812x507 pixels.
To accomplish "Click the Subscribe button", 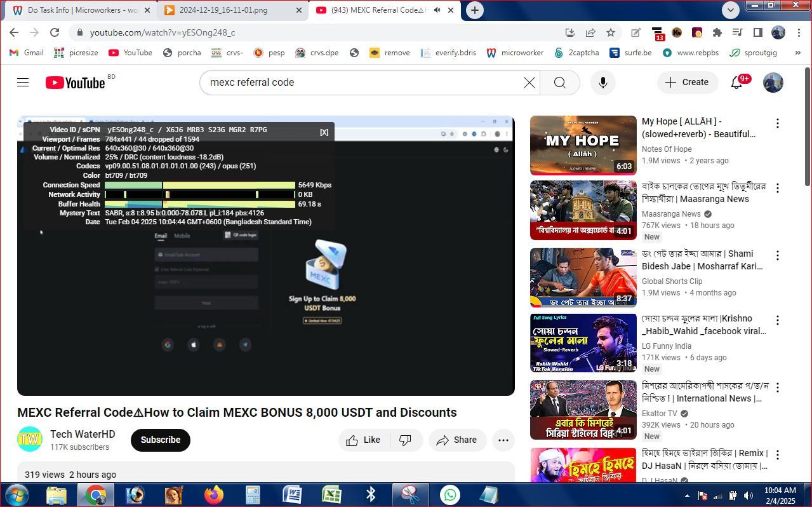I will click(161, 440).
